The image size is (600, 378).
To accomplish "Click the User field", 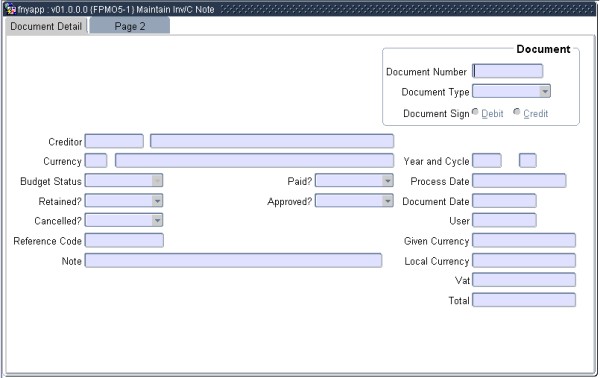I will (504, 220).
